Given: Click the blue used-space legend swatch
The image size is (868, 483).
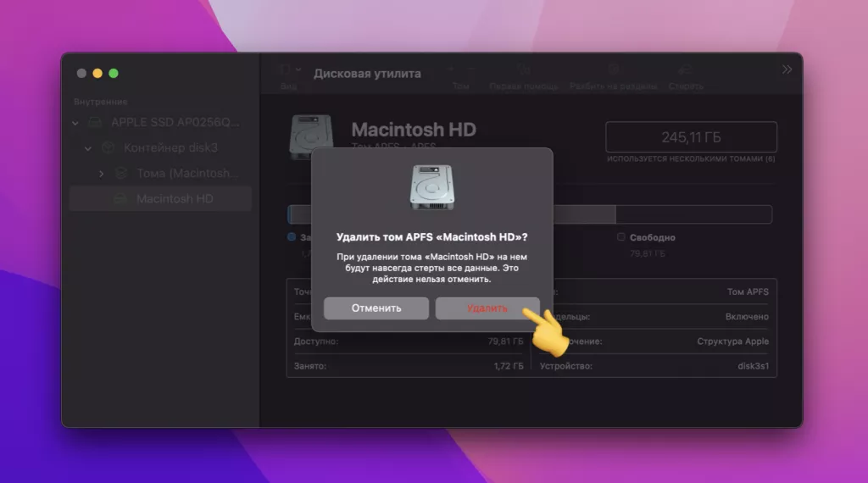Looking at the screenshot, I should 292,236.
